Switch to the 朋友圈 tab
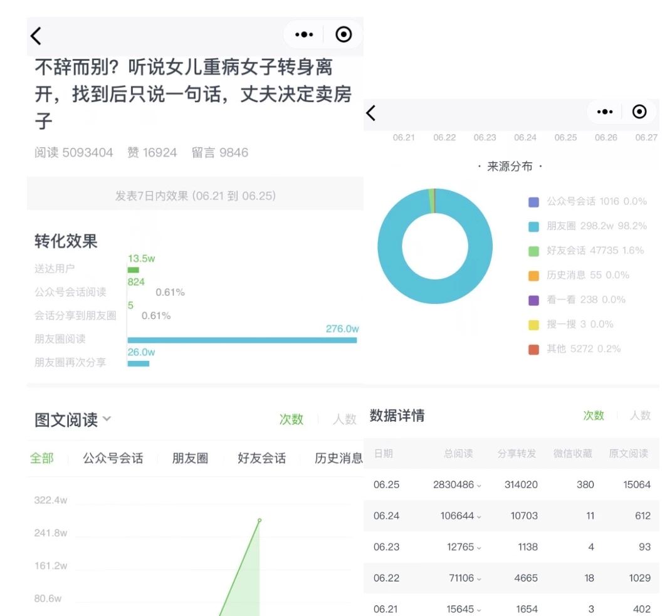 tap(190, 458)
